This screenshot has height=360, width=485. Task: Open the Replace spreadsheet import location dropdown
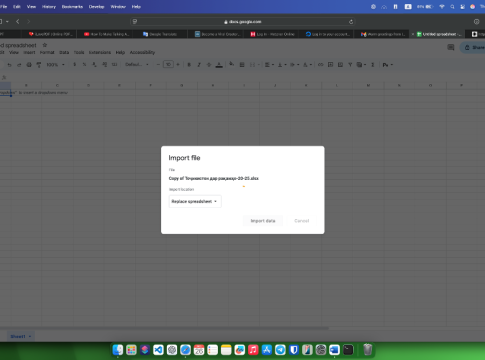[x=195, y=201]
